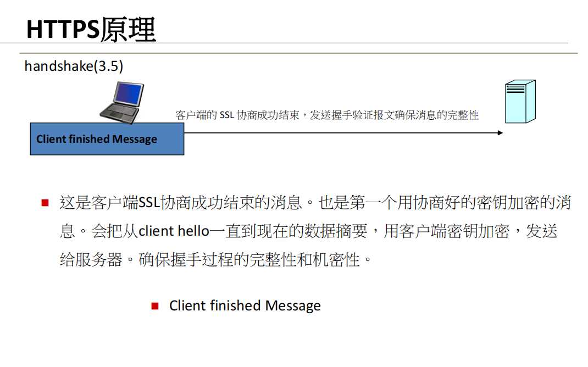Click the laptop client icon
Screen dimensions: 588x367
(122, 102)
